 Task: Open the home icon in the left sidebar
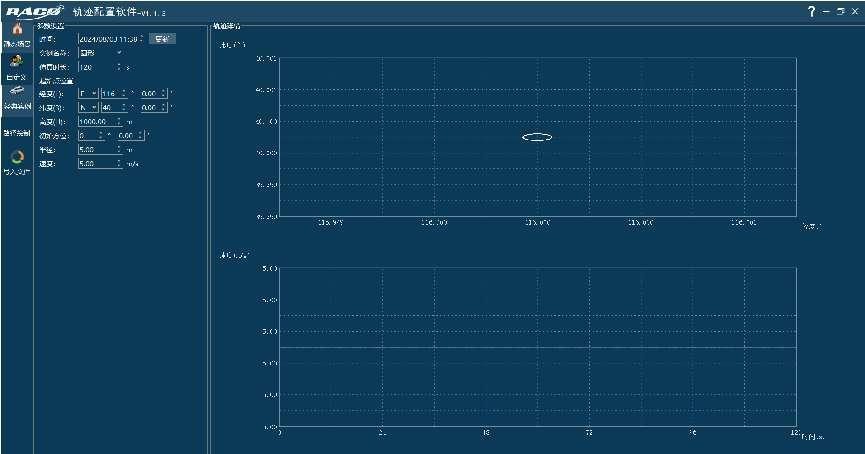pos(17,29)
